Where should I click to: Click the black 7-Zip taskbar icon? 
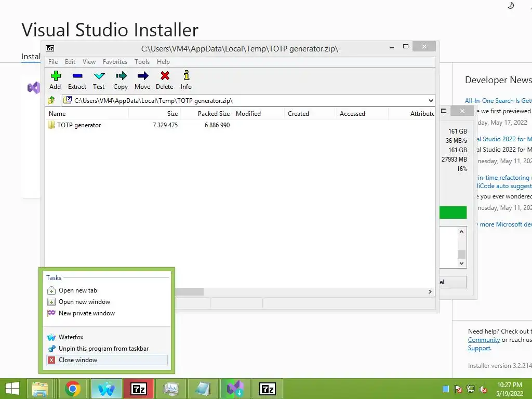(x=268, y=389)
